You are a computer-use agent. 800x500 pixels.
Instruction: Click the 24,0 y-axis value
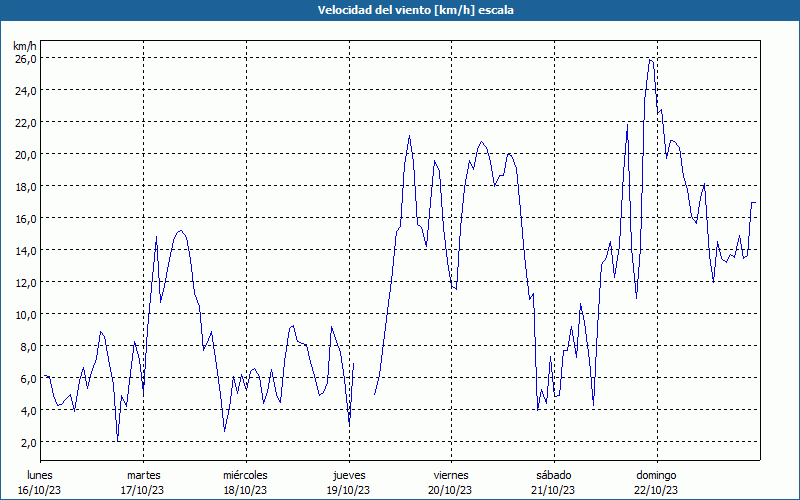[x=26, y=90]
